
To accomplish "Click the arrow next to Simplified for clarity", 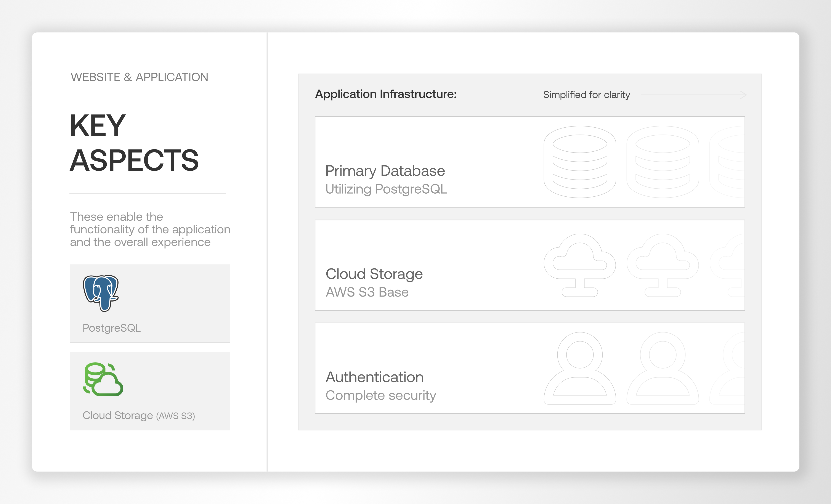I will point(693,95).
